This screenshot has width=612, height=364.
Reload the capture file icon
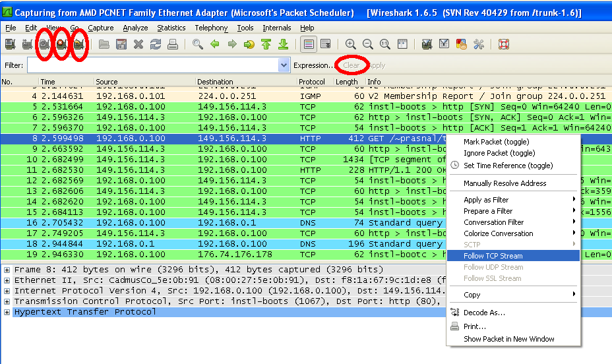(x=156, y=44)
